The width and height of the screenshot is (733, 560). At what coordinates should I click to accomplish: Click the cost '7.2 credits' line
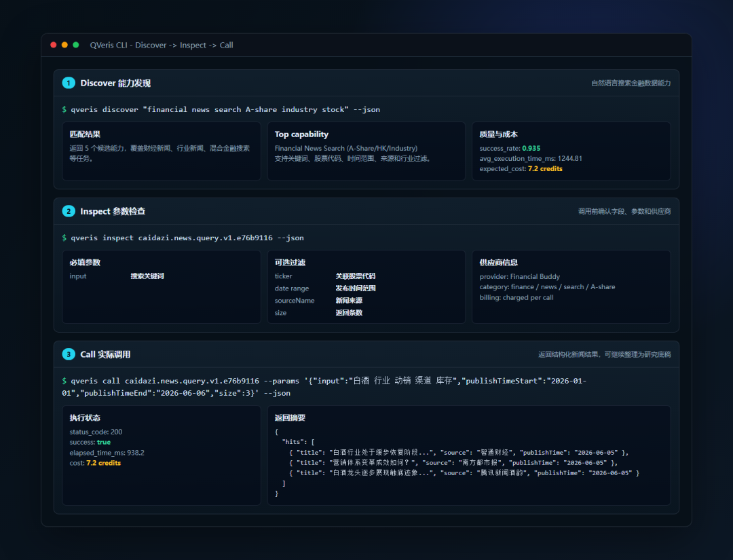[96, 463]
